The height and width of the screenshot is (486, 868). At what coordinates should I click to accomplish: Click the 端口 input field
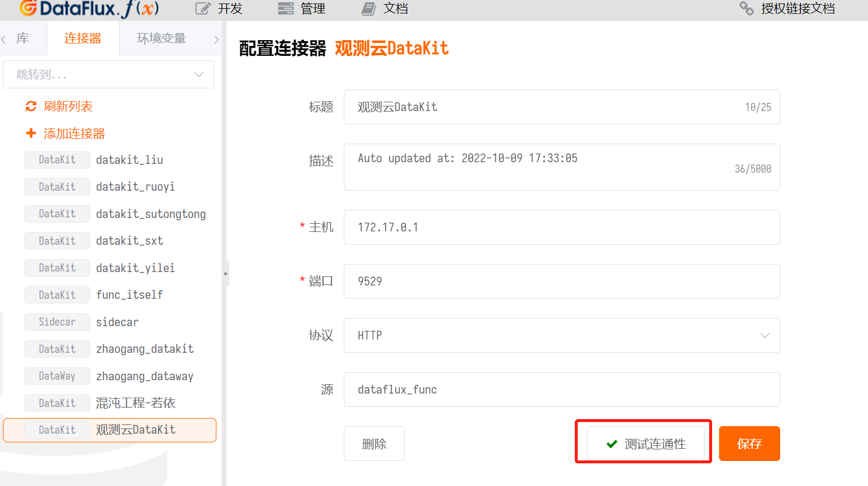point(562,281)
